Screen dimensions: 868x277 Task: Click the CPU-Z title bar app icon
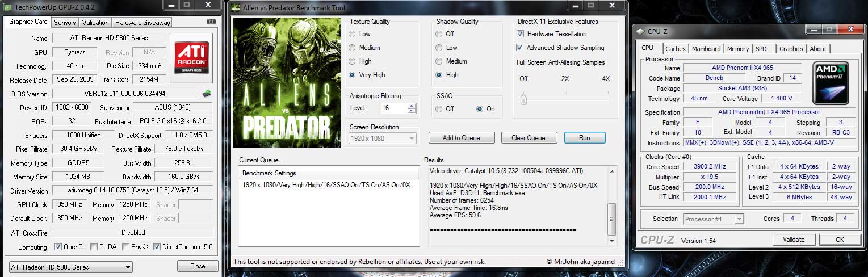point(640,32)
